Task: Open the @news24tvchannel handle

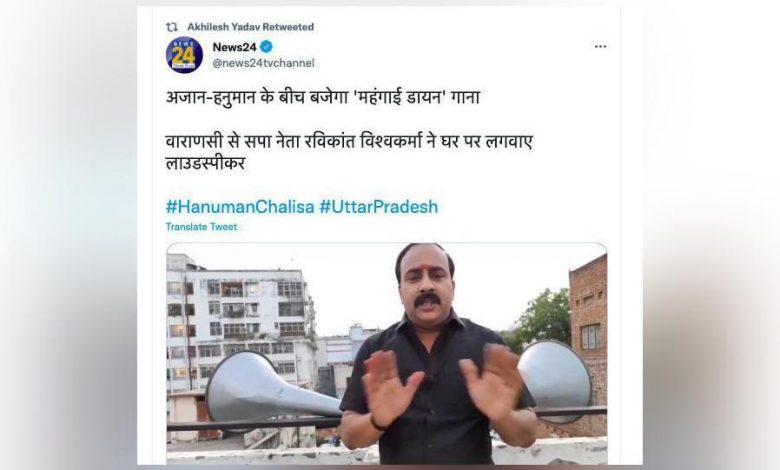Action: 264,63
